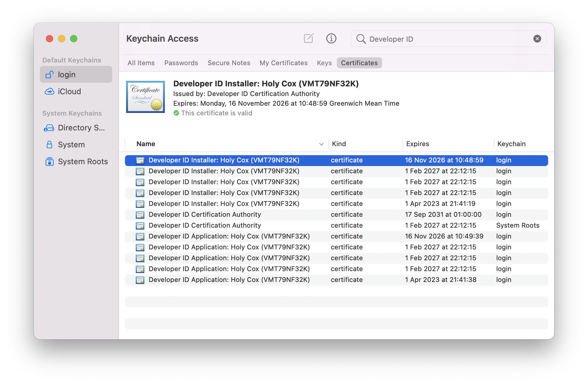The width and height of the screenshot is (588, 384).
Task: Click icon of Certification Authority in System Roots
Action: (140, 226)
